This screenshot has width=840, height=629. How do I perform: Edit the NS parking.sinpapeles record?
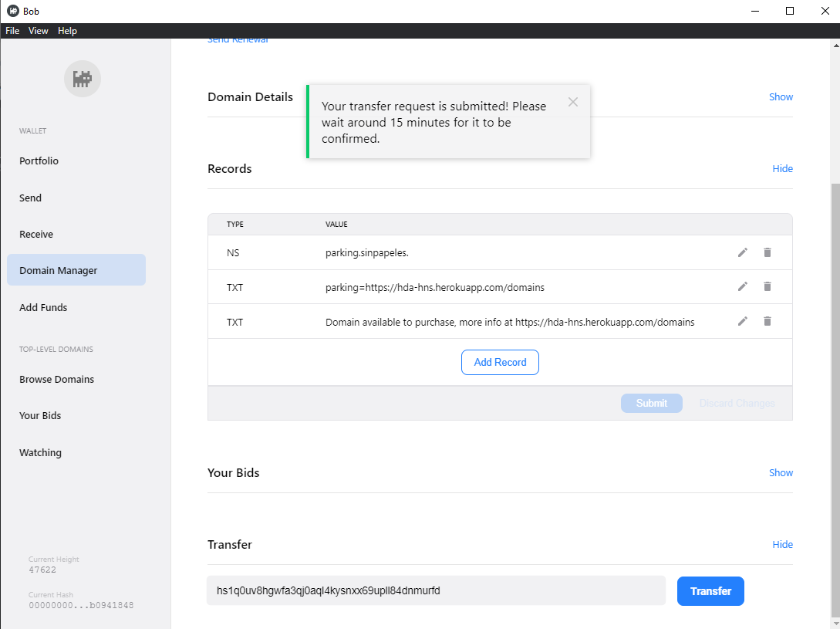pos(742,252)
